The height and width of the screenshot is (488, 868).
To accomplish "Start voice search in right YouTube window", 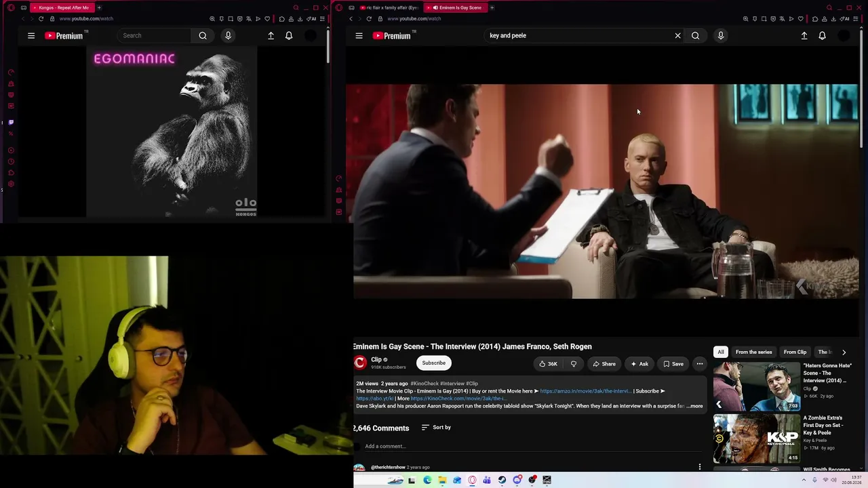I will coord(720,36).
